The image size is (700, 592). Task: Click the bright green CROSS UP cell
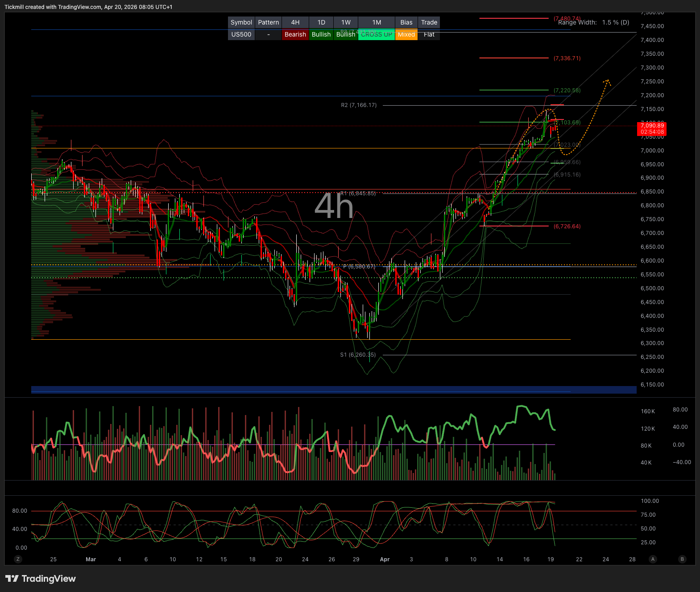point(377,34)
